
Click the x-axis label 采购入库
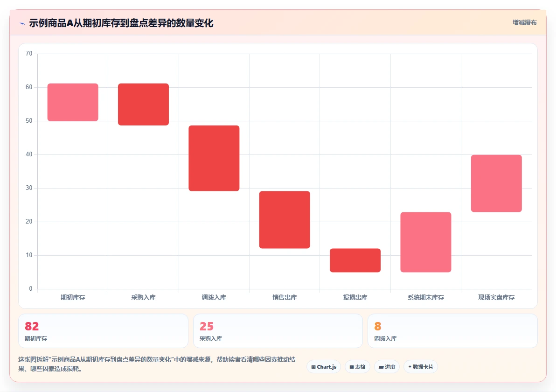(143, 297)
